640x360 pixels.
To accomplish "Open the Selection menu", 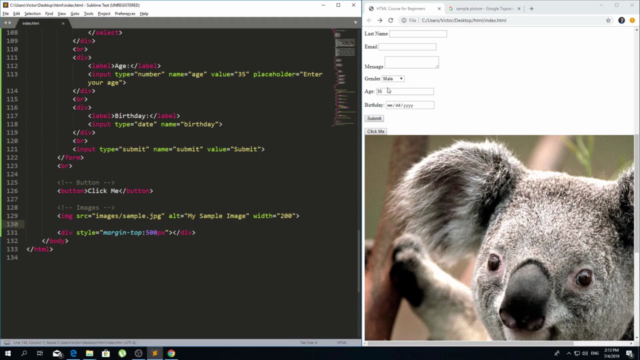I will pyautogui.click(x=32, y=13).
